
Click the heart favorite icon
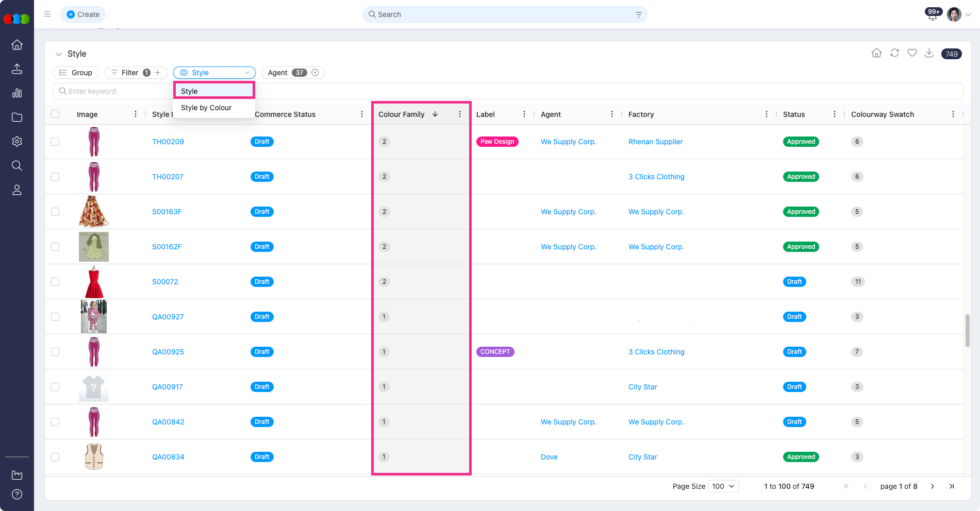pyautogui.click(x=912, y=53)
